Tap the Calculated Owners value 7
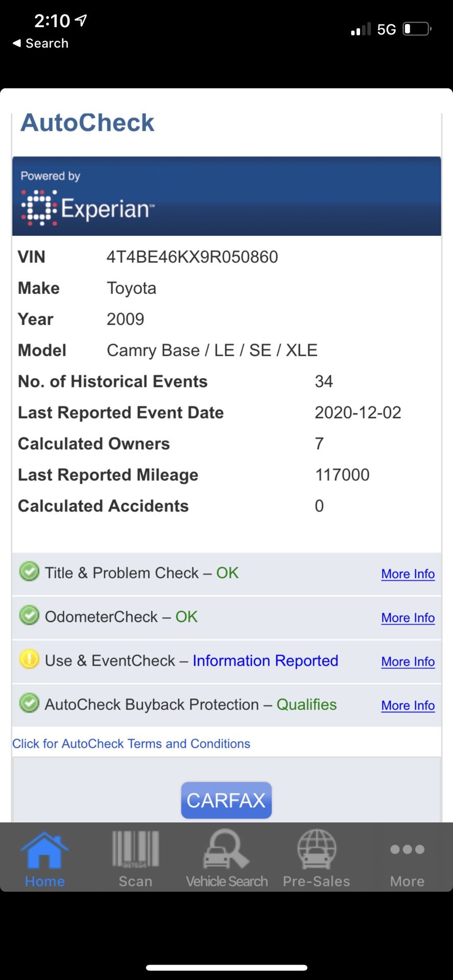Screen dimensions: 453x980 point(319,444)
